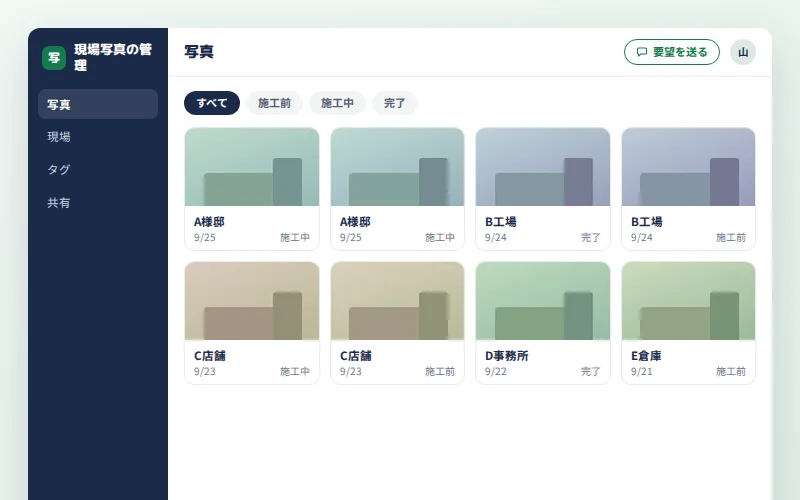Open the E倉庫 photo thumbnail
This screenshot has height=500, width=800.
click(x=688, y=301)
